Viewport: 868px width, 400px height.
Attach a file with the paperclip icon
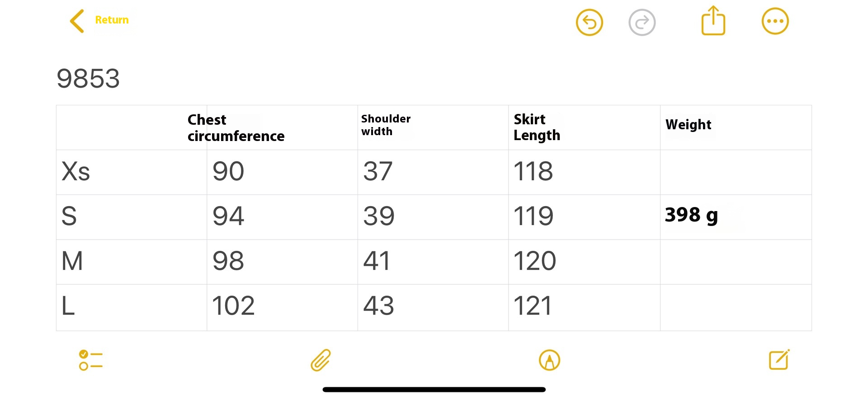coord(321,360)
